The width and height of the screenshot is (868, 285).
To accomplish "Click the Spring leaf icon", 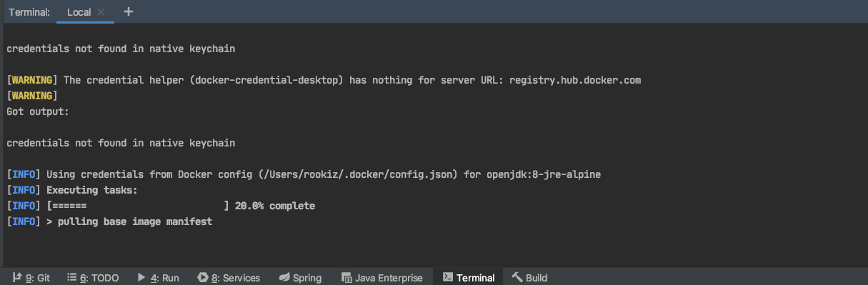I will click(284, 277).
